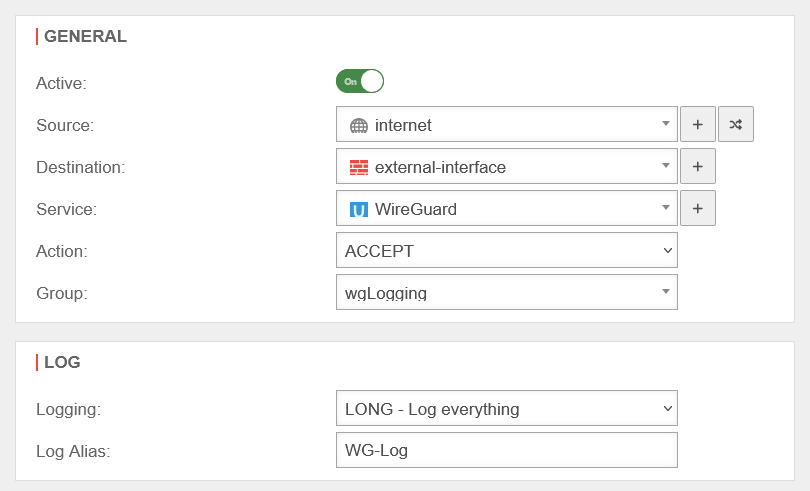Screen dimensions: 810x491
Task: Click the shuffle icon next to Source
Action: click(736, 125)
